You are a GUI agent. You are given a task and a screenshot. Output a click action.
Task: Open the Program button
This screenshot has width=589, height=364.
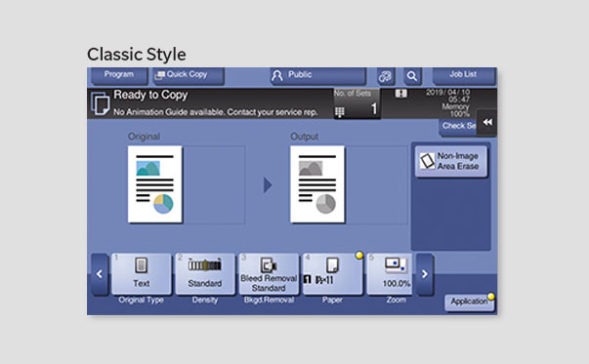[119, 75]
